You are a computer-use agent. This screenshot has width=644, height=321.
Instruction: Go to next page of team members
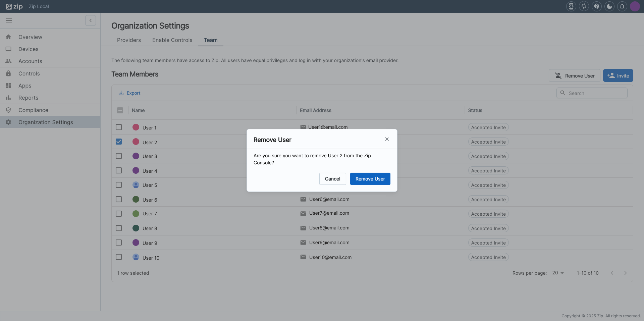point(625,273)
